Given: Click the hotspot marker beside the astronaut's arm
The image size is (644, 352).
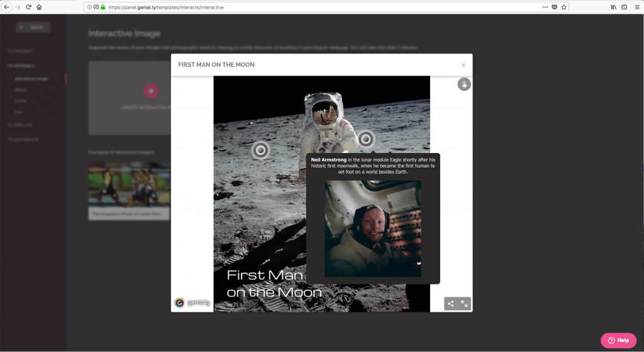Looking at the screenshot, I should 365,139.
